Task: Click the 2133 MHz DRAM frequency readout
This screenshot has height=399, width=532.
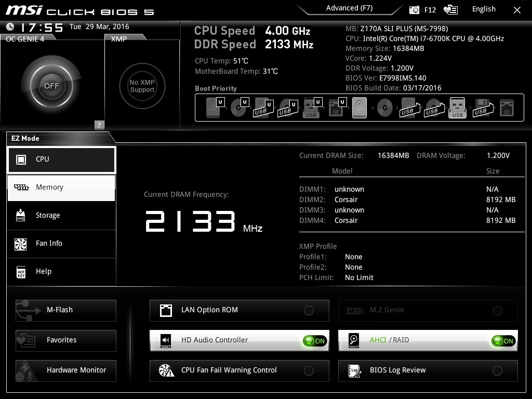Action: pyautogui.click(x=204, y=222)
